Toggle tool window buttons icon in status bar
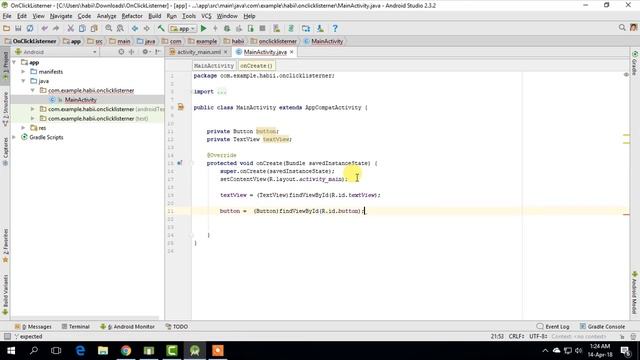The height and width of the screenshot is (360, 640). (x=7, y=336)
